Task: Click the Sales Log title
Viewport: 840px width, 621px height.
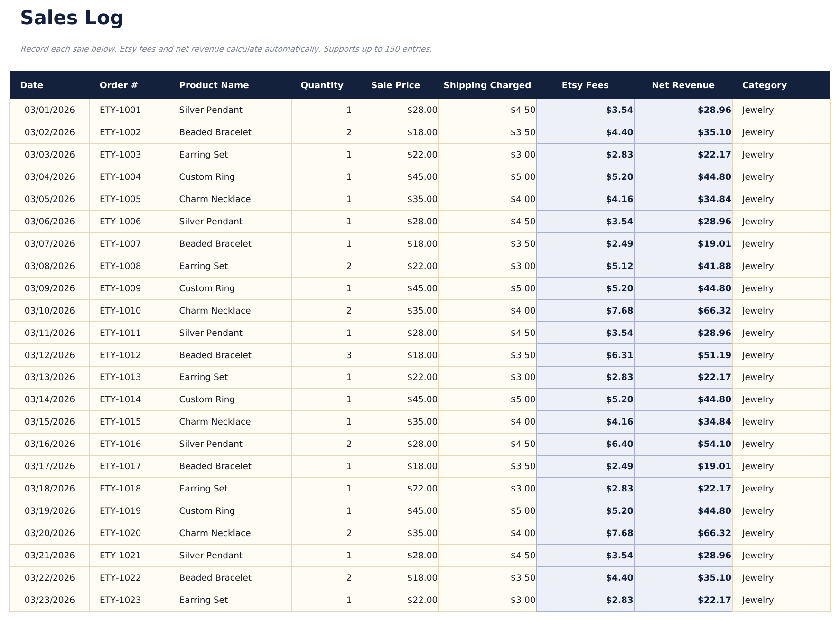Action: [x=71, y=18]
